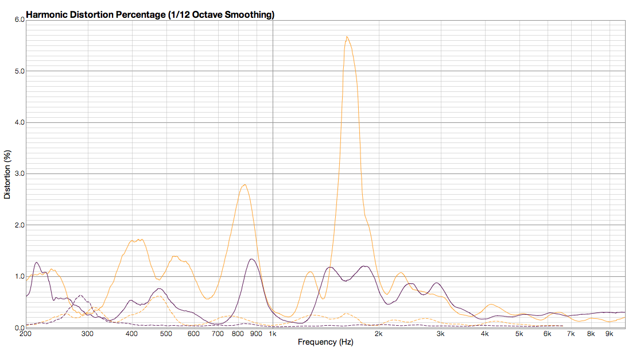This screenshot has height=351, width=644.
Task: Click the orange curve peak near 850 Hz
Action: (245, 184)
